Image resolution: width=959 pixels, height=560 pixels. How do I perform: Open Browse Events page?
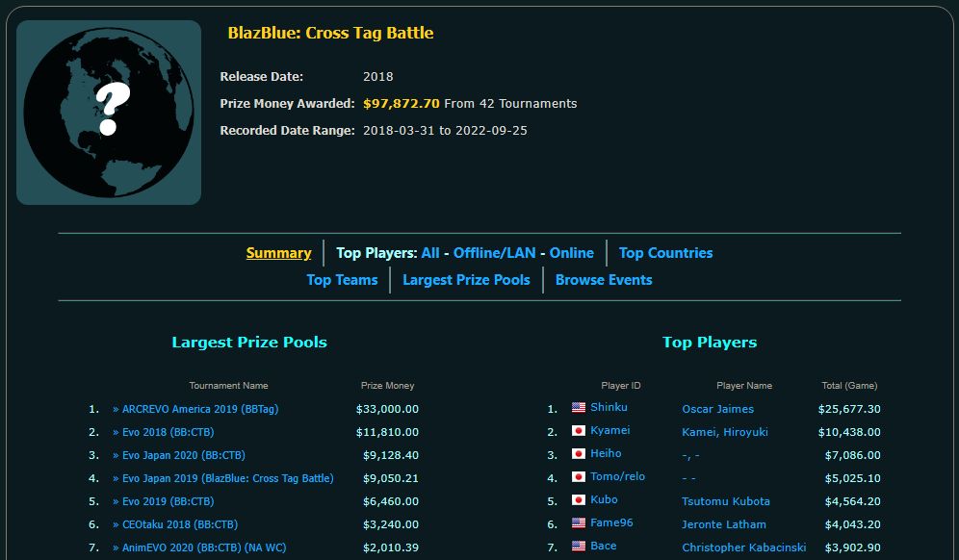tap(604, 280)
